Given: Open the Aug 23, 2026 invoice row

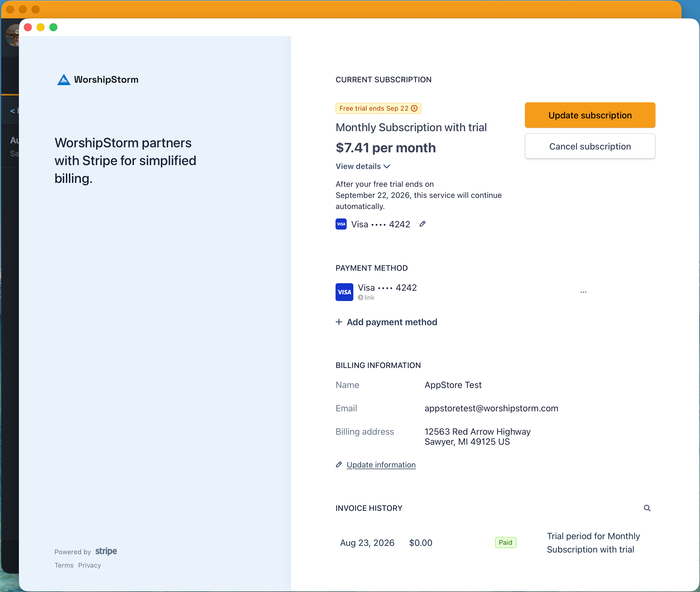Looking at the screenshot, I should [x=495, y=543].
